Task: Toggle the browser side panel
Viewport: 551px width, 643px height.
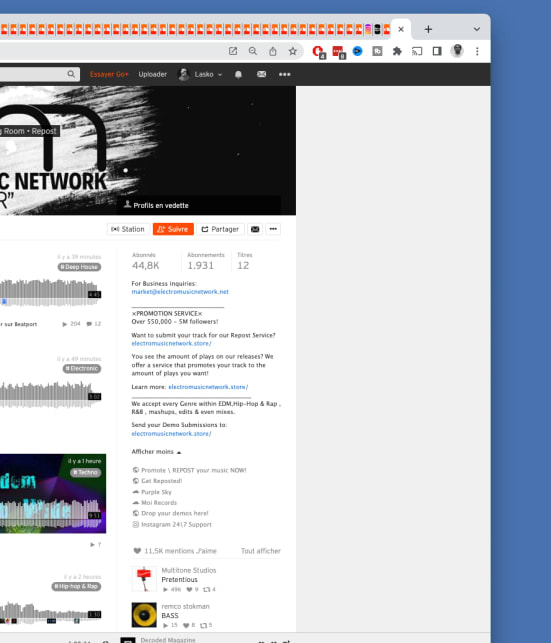Action: click(x=437, y=51)
